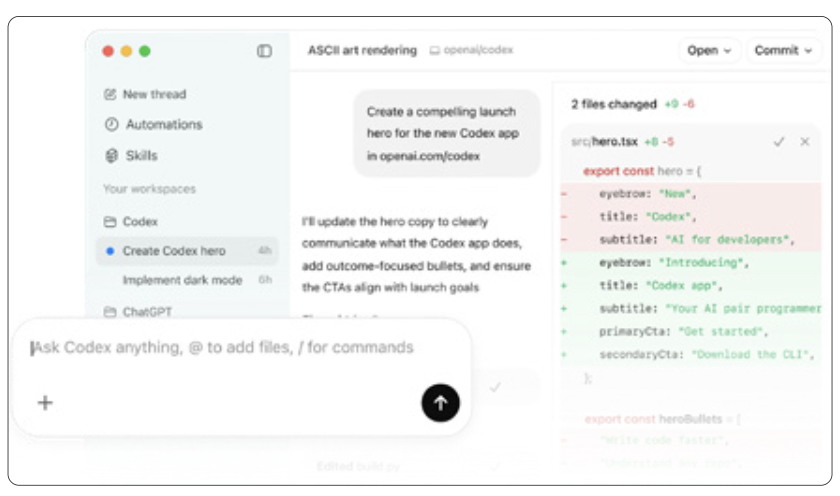Viewport: 840px width, 496px height.
Task: Open Automations from the sidebar
Action: tap(163, 125)
